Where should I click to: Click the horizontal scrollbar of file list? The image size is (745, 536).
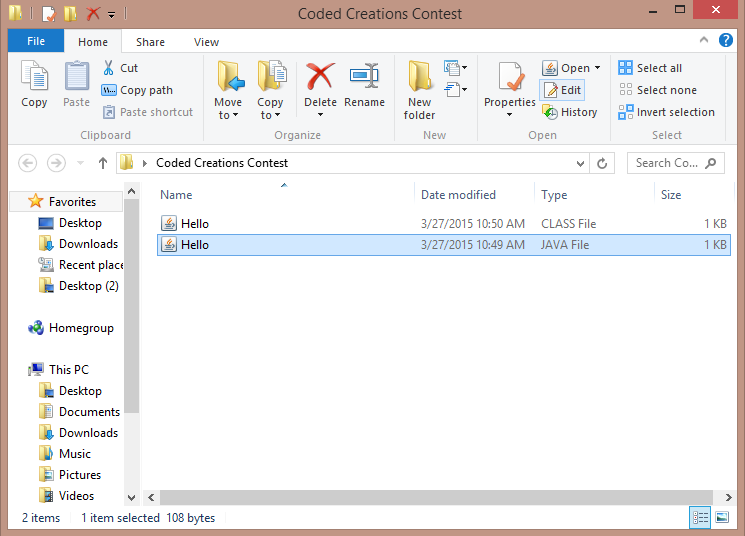[436, 498]
